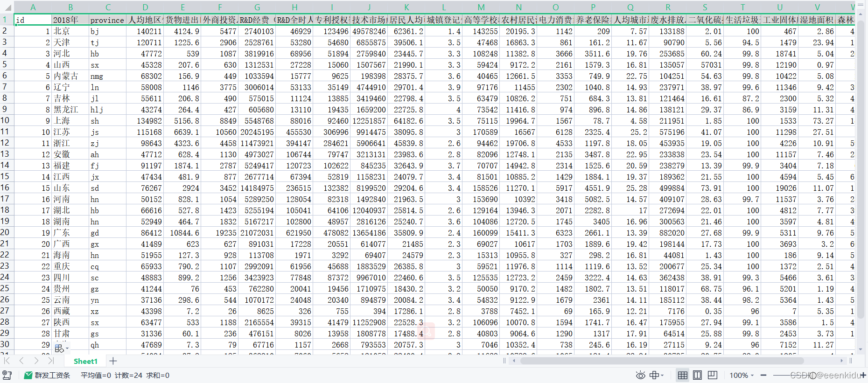This screenshot has width=868, height=383.
Task: Toggle eye protection mode icon
Action: pyautogui.click(x=640, y=375)
